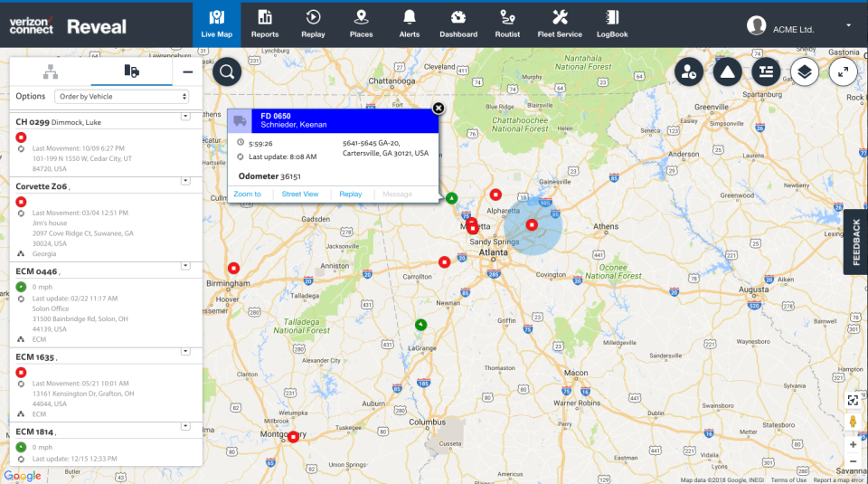Close the FD 0650 vehicle info popup
The image size is (868, 484).
point(439,108)
